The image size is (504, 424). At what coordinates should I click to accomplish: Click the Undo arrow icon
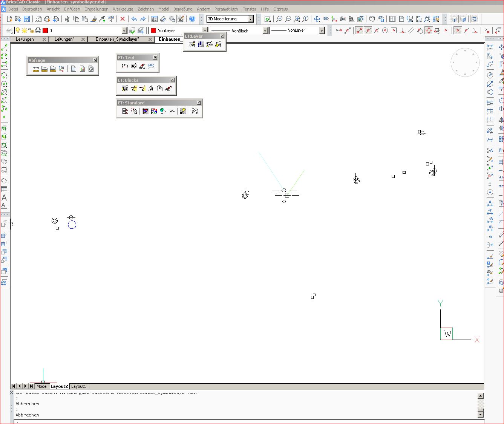click(134, 19)
